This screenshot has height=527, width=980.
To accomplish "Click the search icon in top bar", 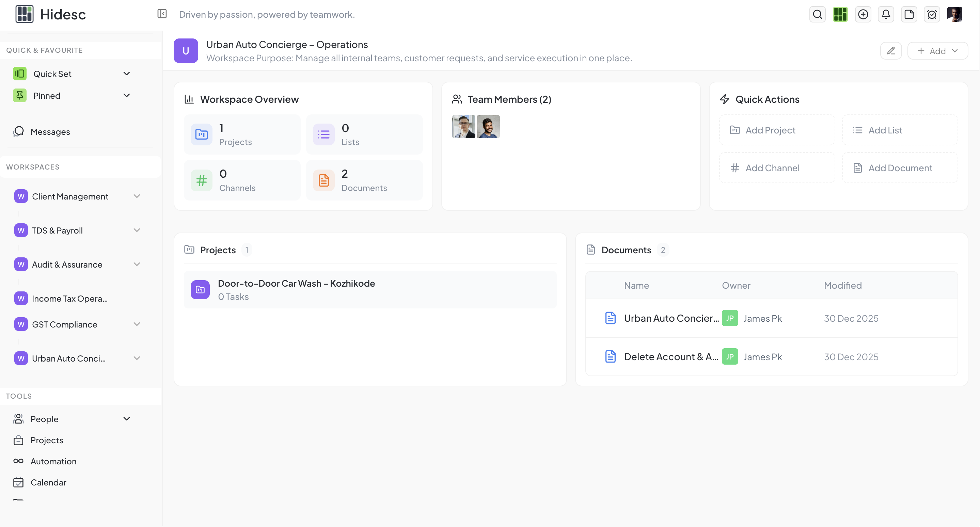I will (817, 14).
